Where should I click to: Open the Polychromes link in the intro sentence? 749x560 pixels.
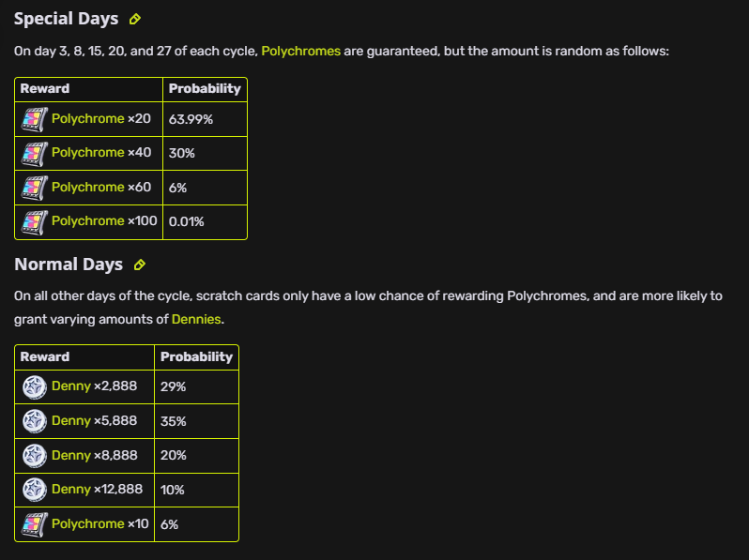pyautogui.click(x=301, y=51)
